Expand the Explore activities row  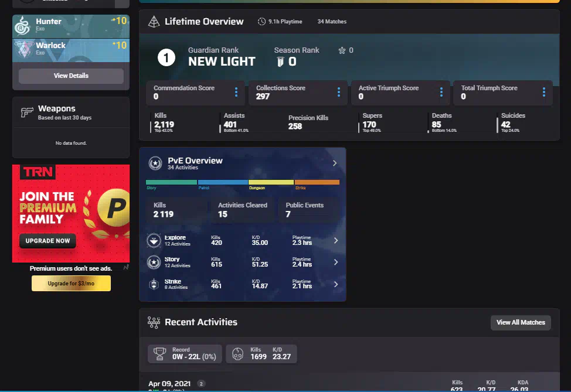pos(335,240)
